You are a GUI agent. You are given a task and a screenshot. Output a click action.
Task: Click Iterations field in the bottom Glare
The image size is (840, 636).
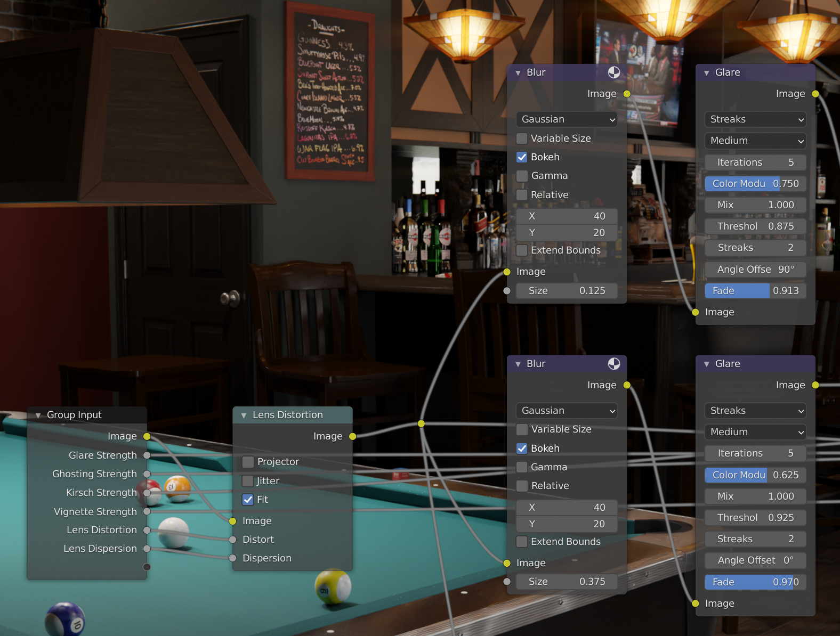[755, 453]
